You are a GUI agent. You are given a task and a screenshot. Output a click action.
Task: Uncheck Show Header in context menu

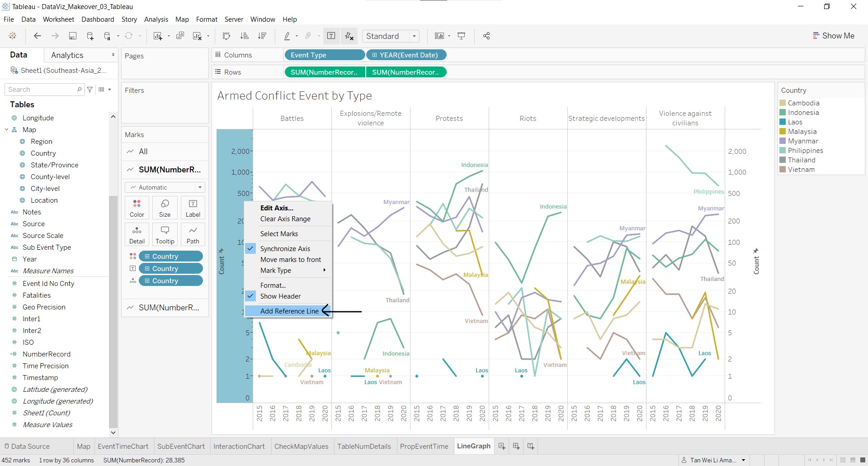click(280, 296)
